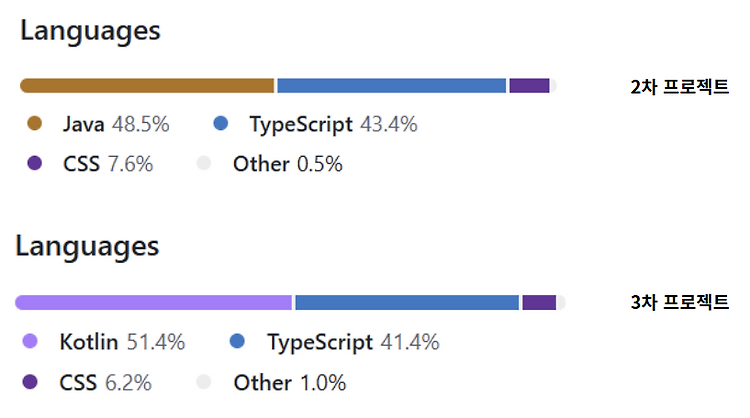Click the blue TypeScript segment of top bar
The image size is (750, 418).
pos(391,86)
